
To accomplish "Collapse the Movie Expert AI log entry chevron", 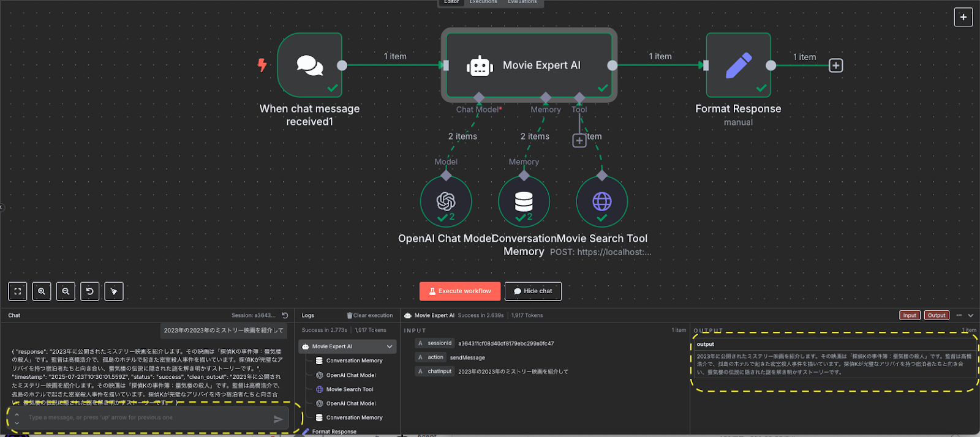I will pyautogui.click(x=390, y=346).
